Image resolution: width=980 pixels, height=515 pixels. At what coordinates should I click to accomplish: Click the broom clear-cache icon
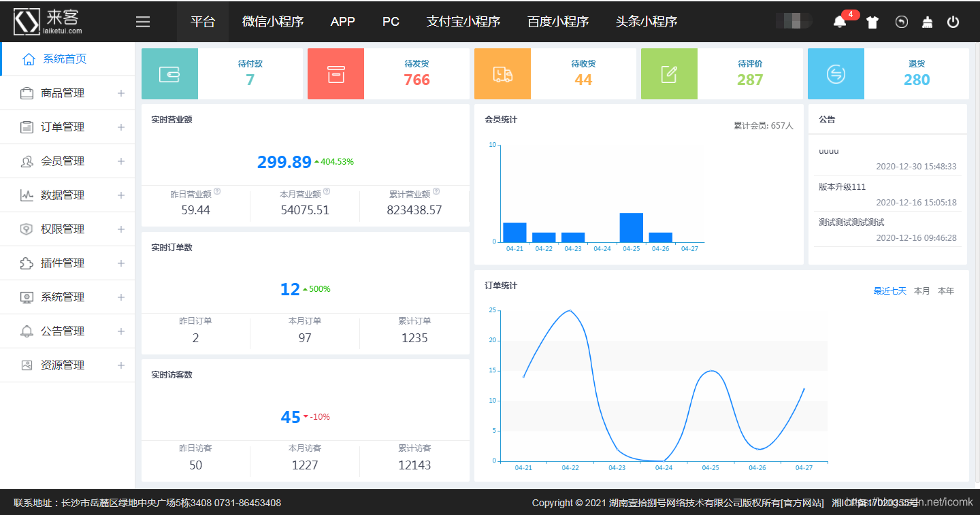[927, 22]
